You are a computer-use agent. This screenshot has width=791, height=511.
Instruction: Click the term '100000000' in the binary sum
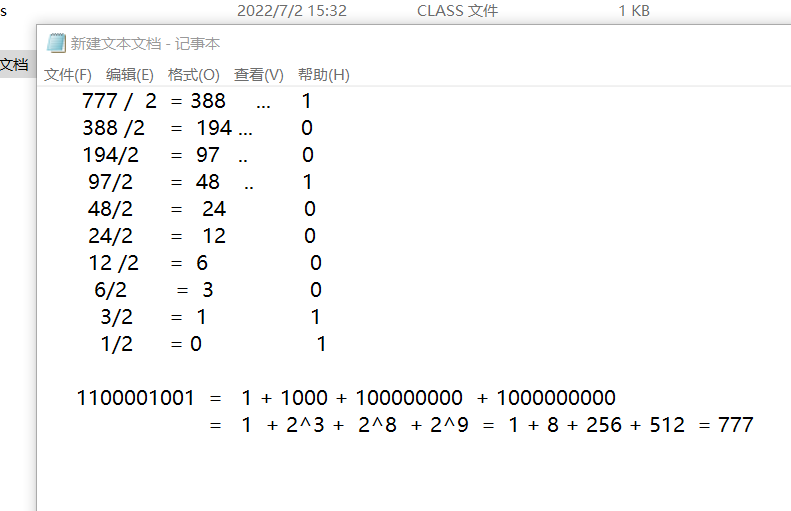coord(409,398)
